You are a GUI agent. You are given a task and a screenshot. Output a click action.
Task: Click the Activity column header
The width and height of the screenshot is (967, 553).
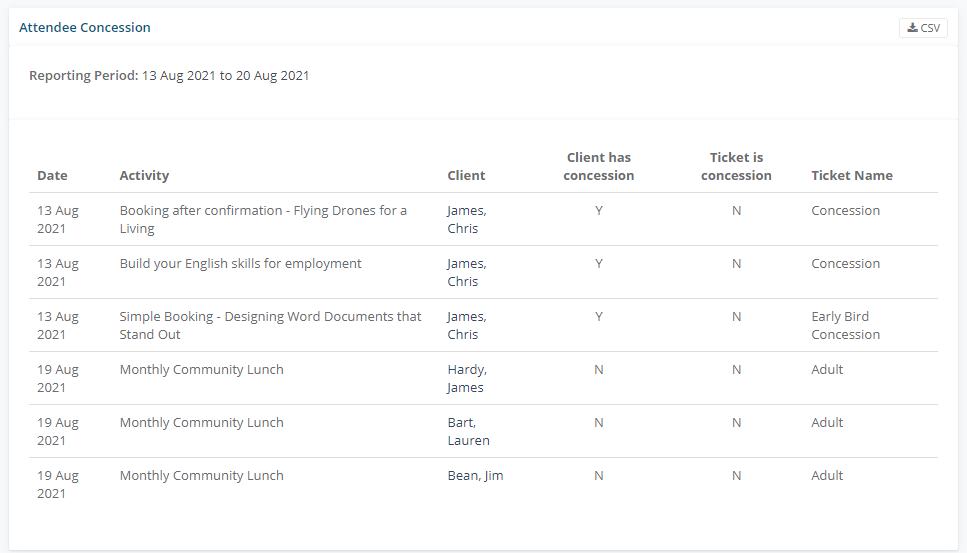pos(144,175)
